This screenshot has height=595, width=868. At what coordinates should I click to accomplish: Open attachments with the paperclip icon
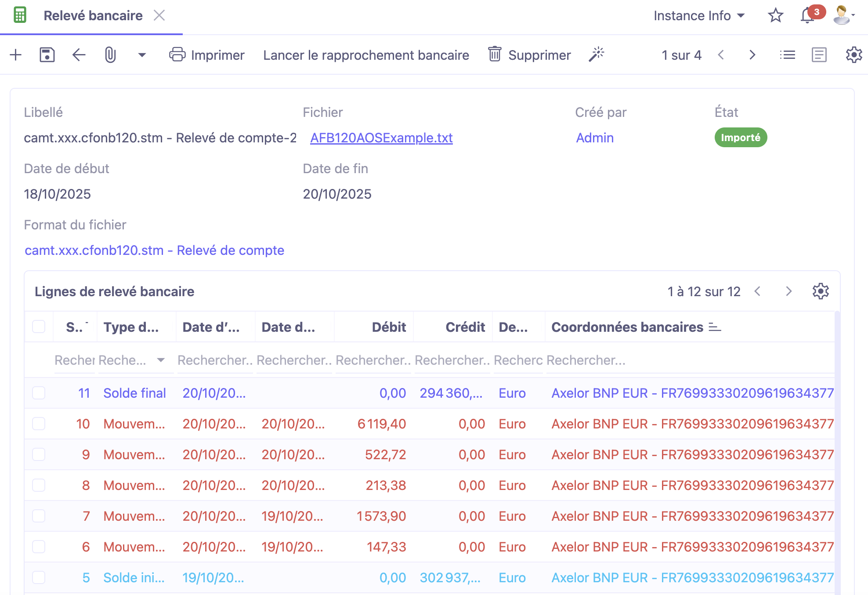(109, 55)
